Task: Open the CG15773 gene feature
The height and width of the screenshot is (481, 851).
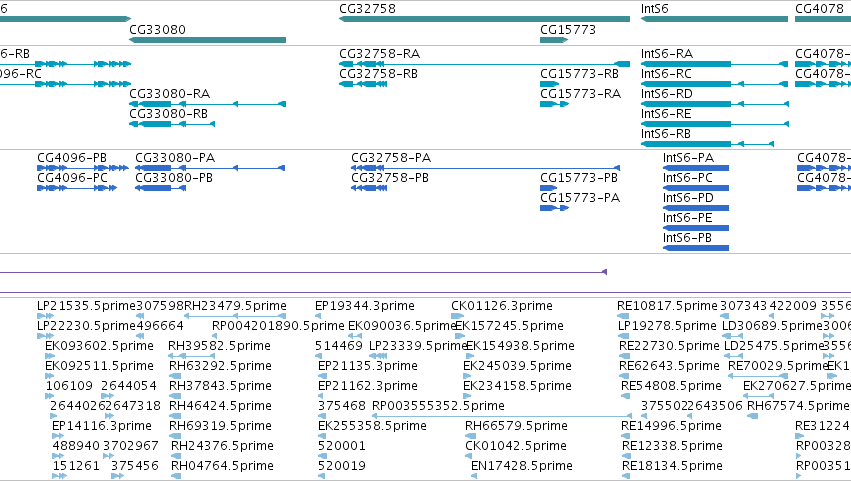Action: click(554, 40)
